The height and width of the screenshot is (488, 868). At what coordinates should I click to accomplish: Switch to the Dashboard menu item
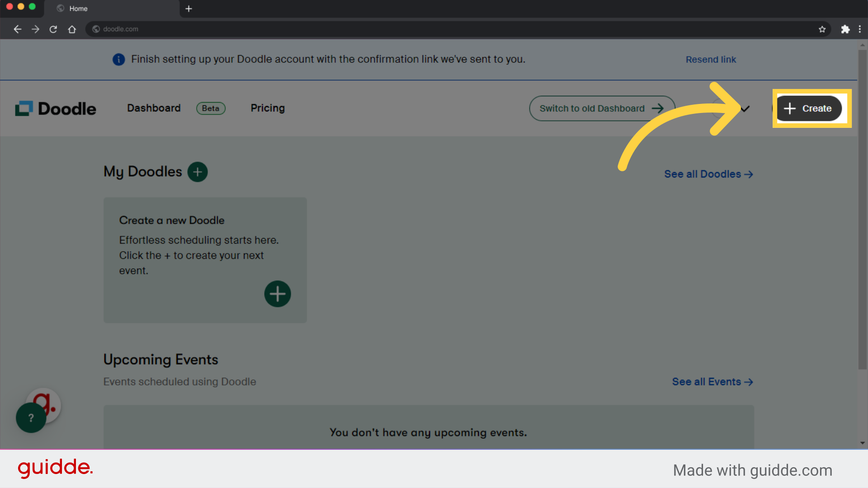[154, 108]
